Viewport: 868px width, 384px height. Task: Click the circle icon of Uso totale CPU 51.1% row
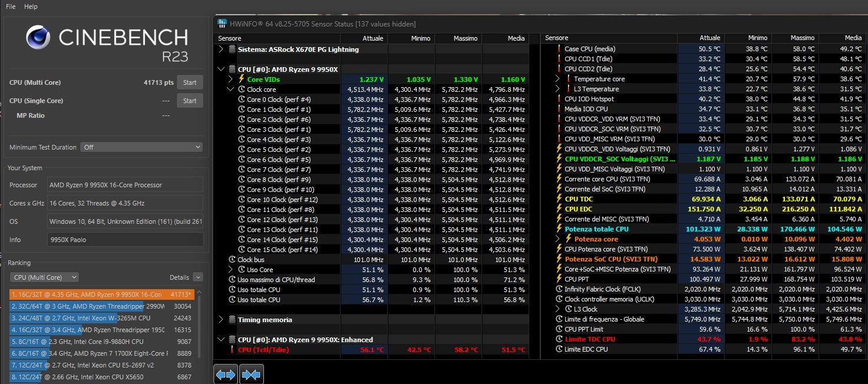232,290
